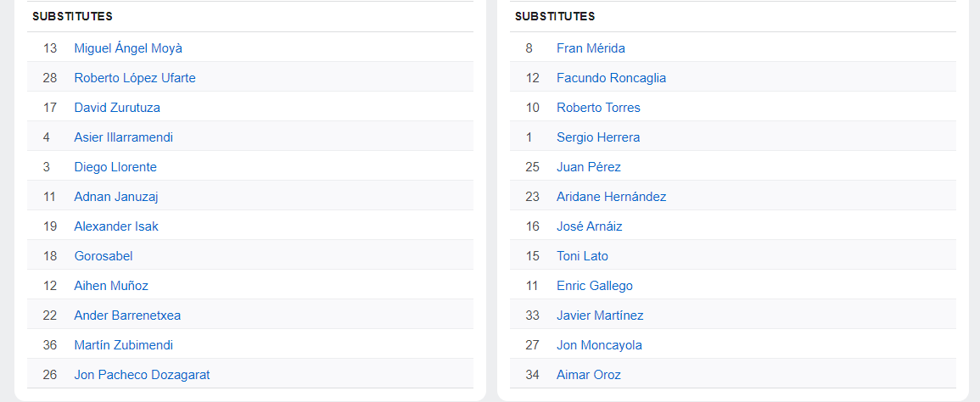Open Martín Zubimendi player page

coord(124,345)
